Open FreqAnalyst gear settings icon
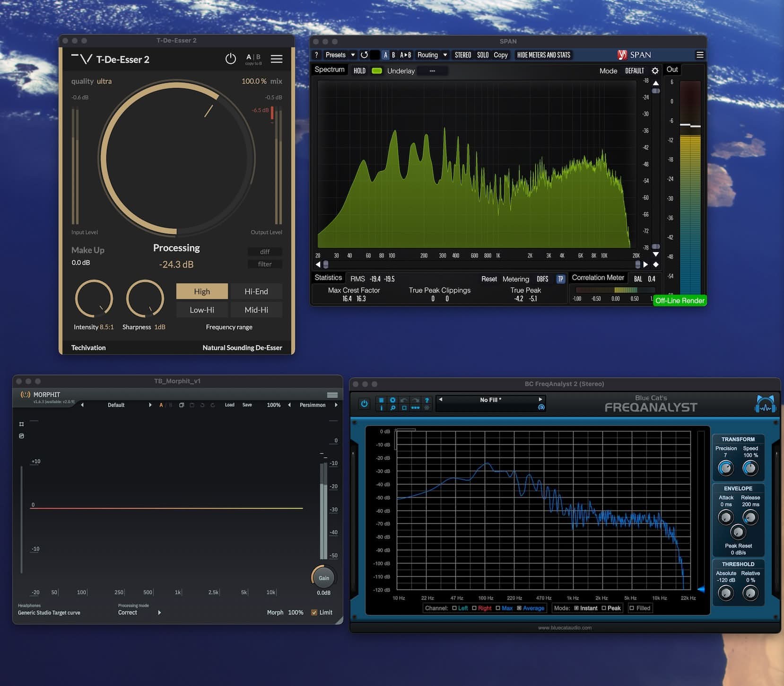Screen dimensions: 784x686 [392, 400]
